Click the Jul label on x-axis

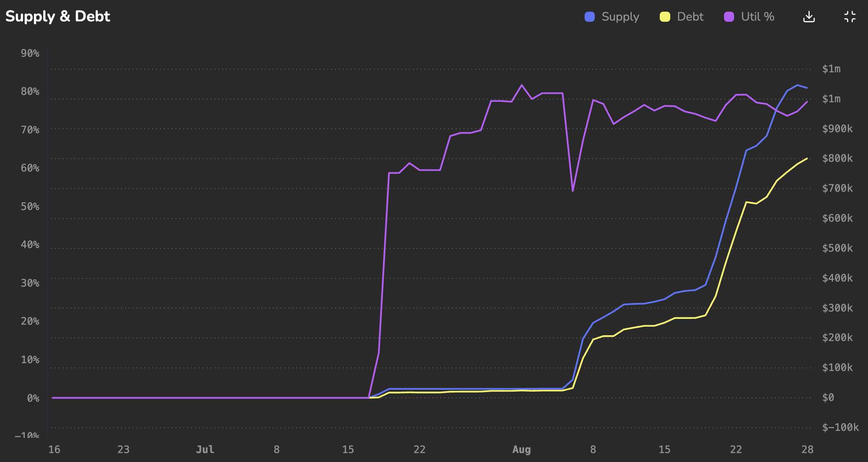click(x=205, y=450)
